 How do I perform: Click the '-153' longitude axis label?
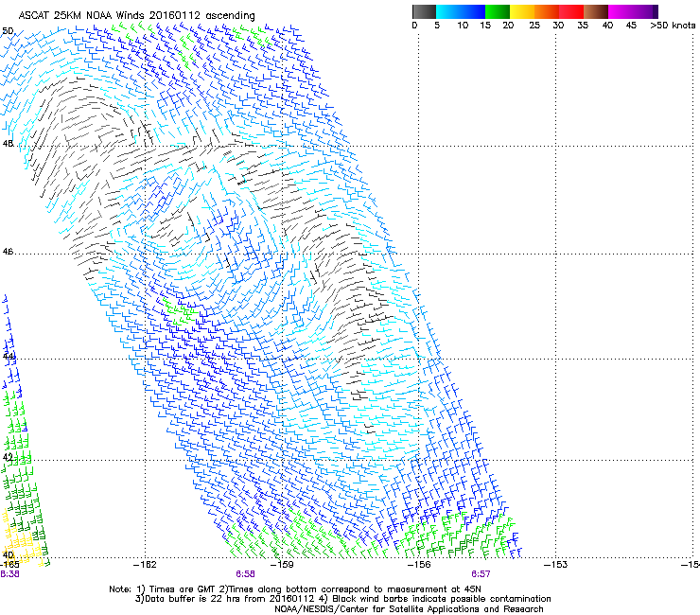[x=556, y=565]
